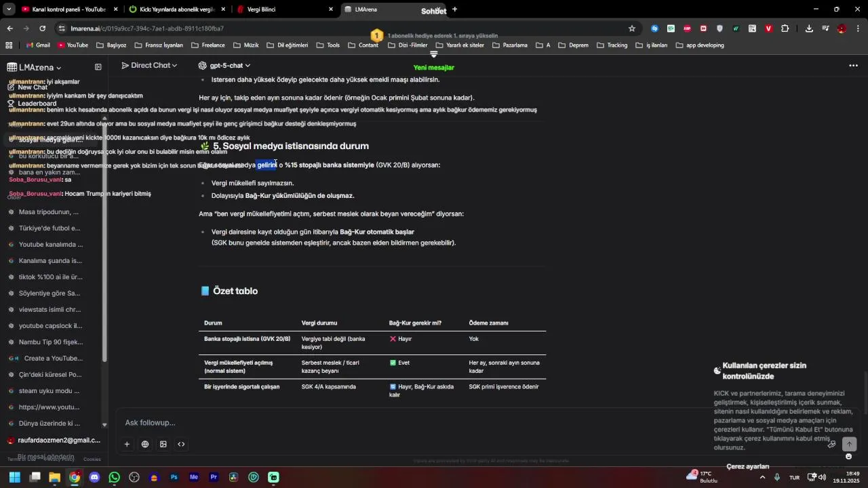Image resolution: width=868 pixels, height=488 pixels.
Task: Open account raufardaozmen2@gmail.com menu
Action: [53, 441]
